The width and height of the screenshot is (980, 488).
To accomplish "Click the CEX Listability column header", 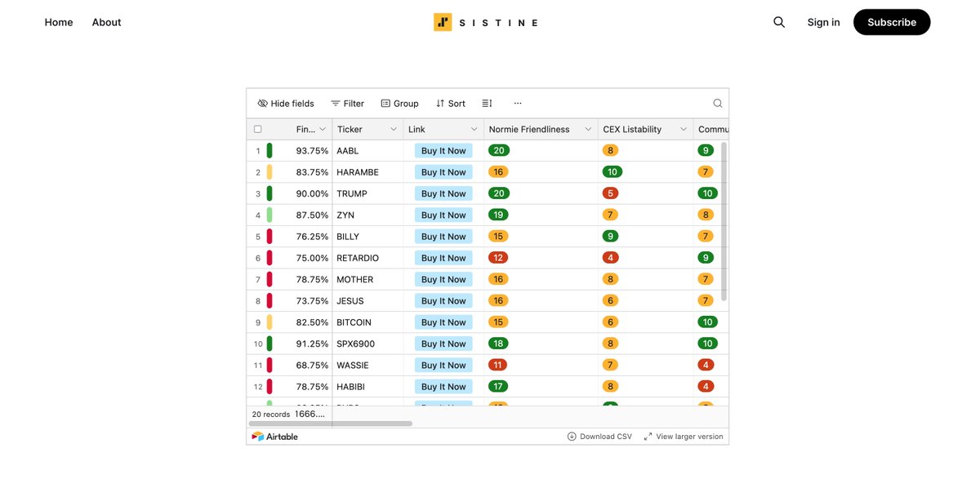I will pos(645,129).
